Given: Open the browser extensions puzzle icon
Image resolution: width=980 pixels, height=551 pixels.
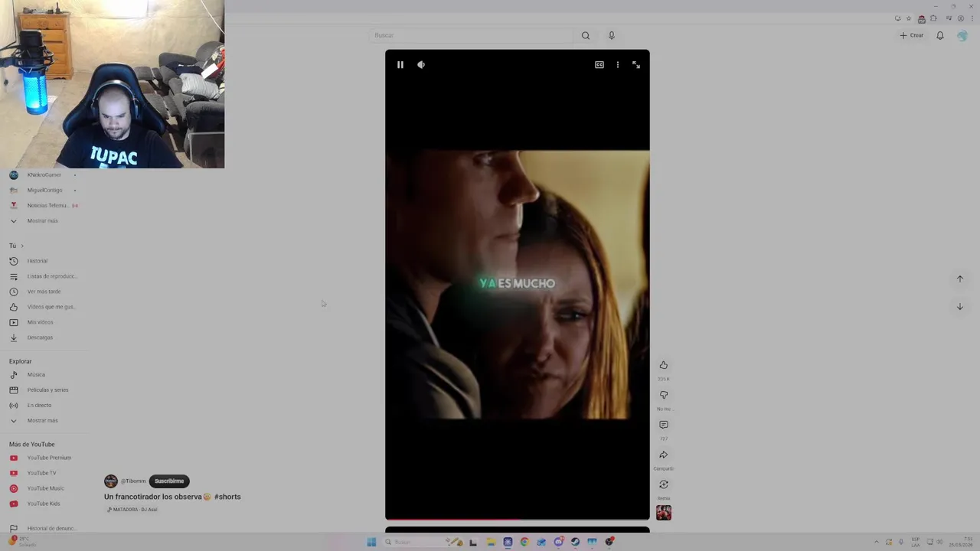Looking at the screenshot, I should [933, 18].
